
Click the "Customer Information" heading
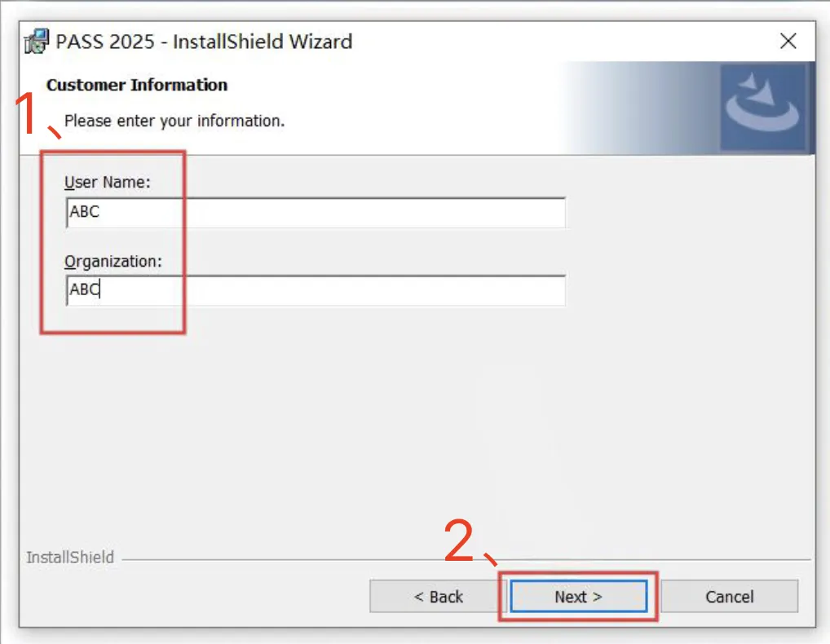pyautogui.click(x=137, y=85)
